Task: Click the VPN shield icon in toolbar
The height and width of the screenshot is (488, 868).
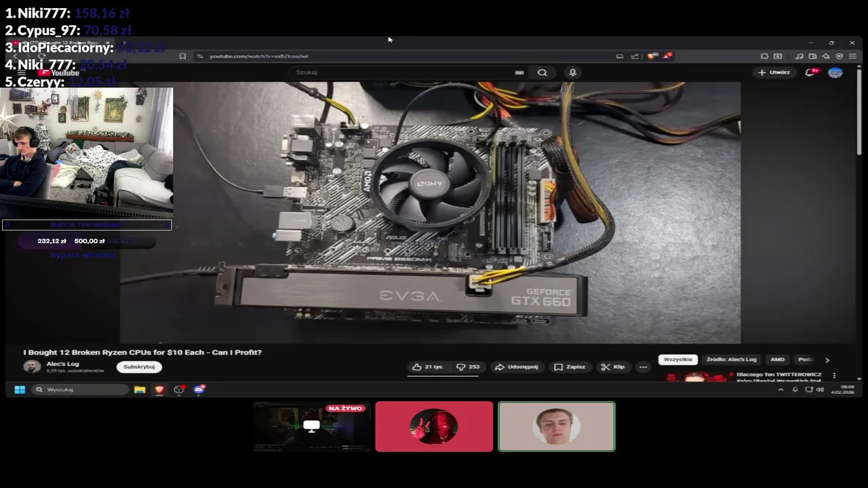Action: pos(840,56)
